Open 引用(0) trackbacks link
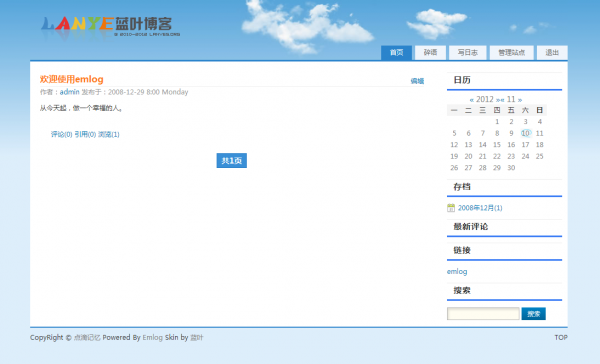Screen dimensions: 600x364 click(x=85, y=134)
